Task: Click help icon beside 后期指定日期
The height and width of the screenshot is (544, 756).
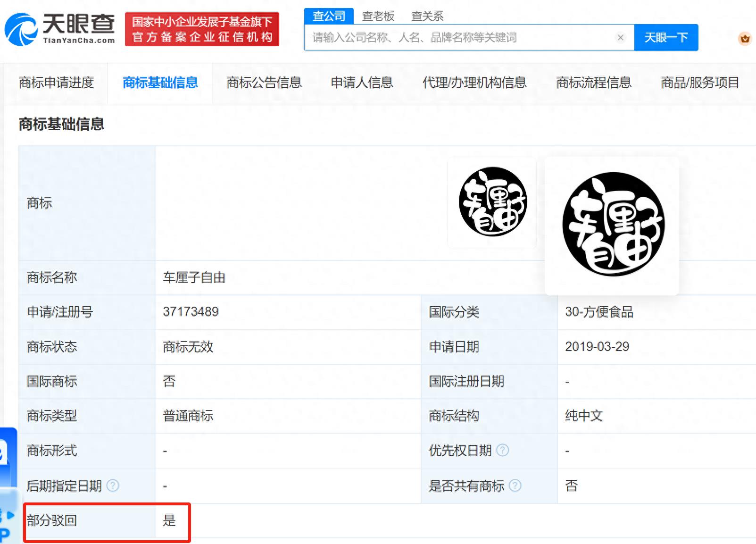Action: [113, 485]
